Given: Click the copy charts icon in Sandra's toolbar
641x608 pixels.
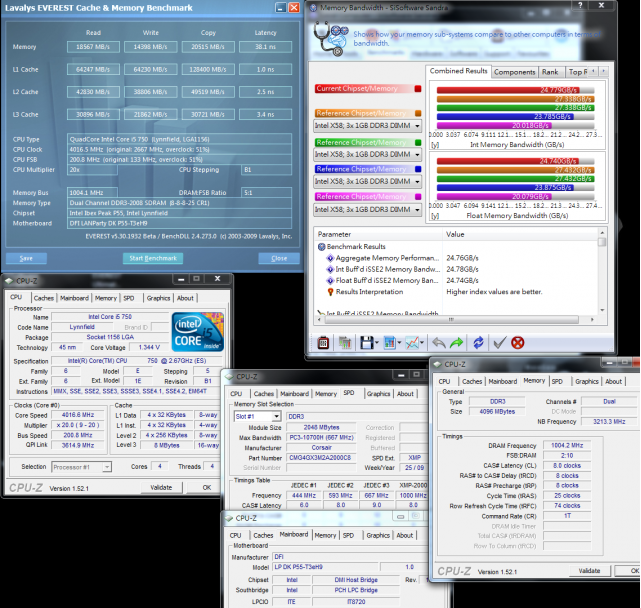Looking at the screenshot, I should click(x=345, y=343).
